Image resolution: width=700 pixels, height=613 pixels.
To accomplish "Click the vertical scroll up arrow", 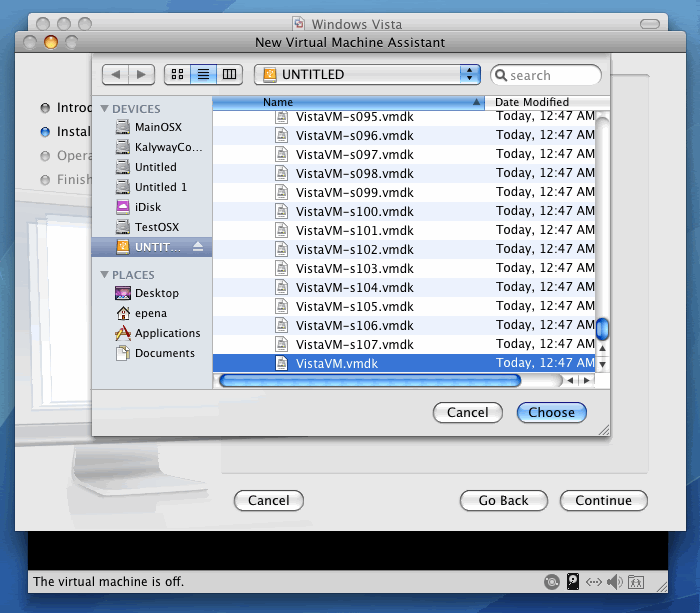I will (x=602, y=348).
